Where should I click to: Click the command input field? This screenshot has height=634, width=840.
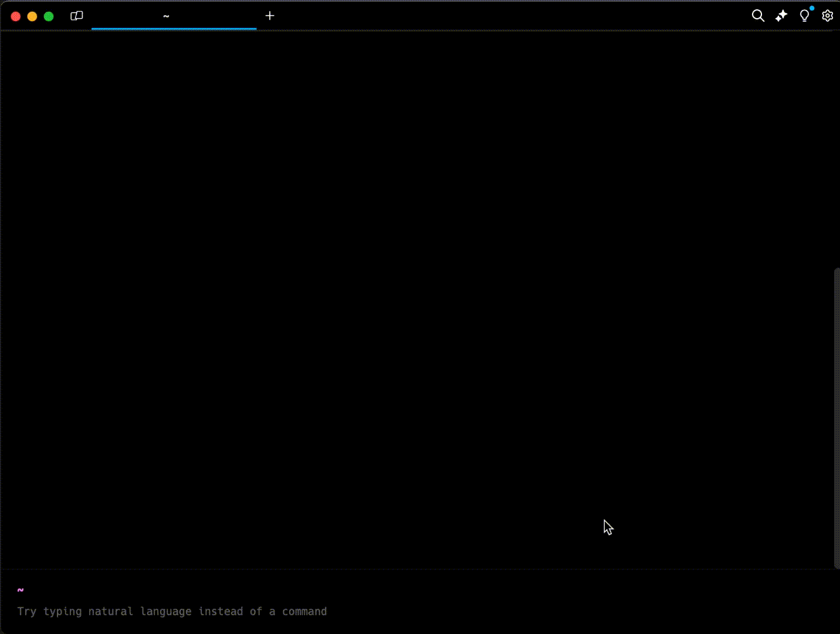coord(420,611)
